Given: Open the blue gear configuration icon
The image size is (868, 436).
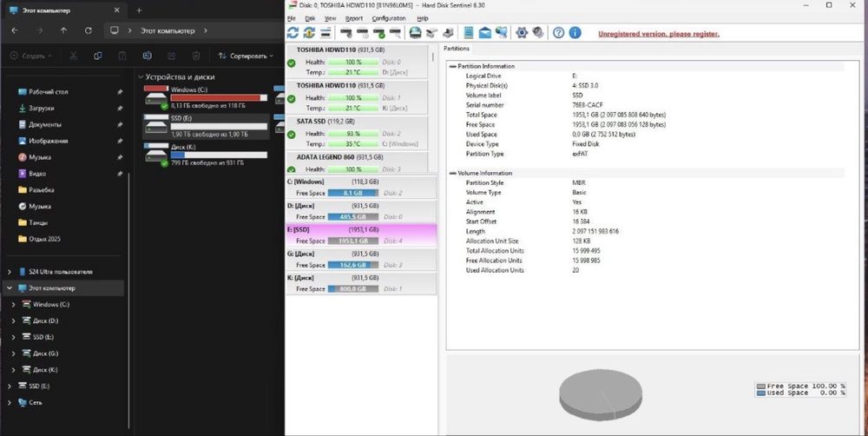Looking at the screenshot, I should click(522, 33).
